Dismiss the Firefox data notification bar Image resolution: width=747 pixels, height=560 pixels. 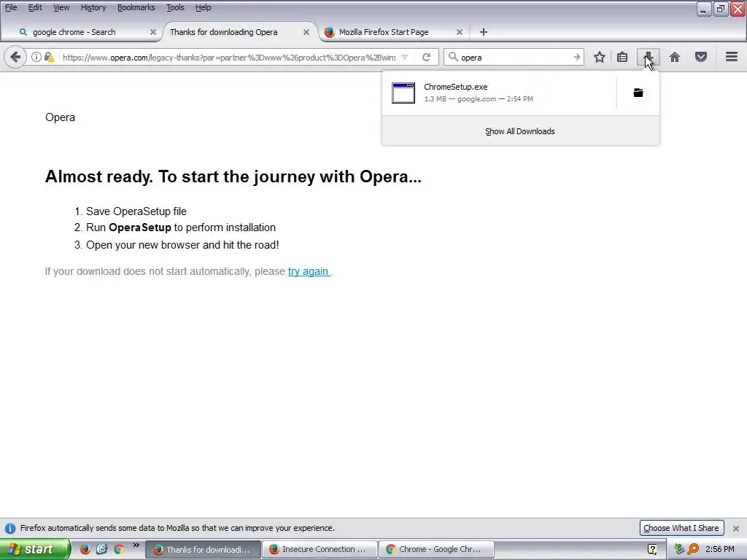735,529
